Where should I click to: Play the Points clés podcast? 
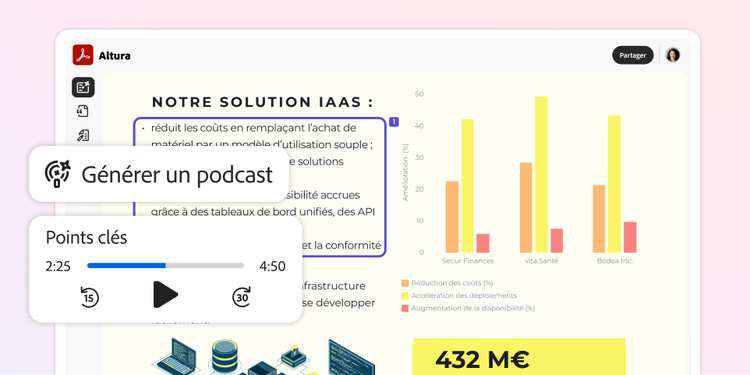click(x=165, y=295)
